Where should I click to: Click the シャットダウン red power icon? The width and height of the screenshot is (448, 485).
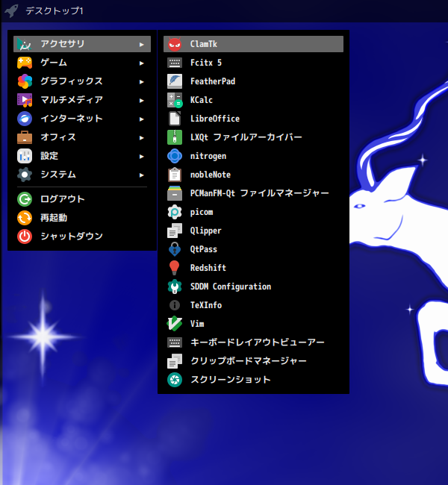click(25, 237)
